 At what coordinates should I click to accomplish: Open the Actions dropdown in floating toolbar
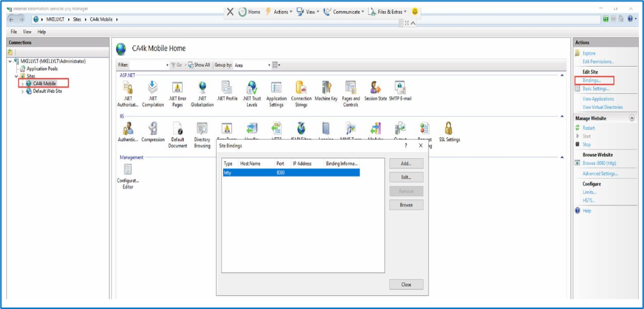point(279,12)
